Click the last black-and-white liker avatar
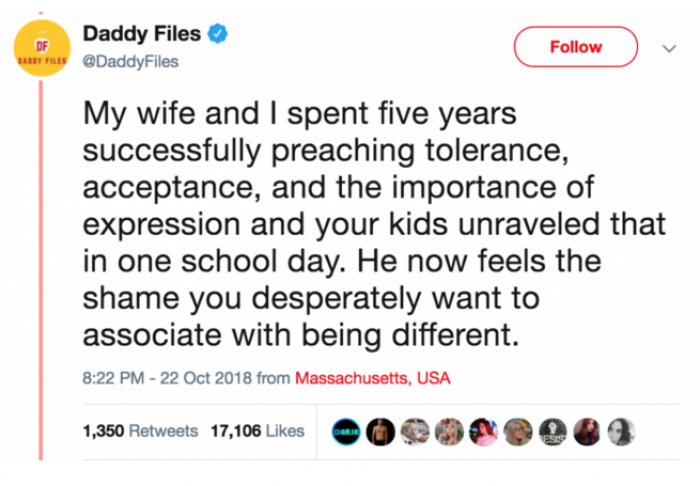700x486 pixels. pos(621,431)
